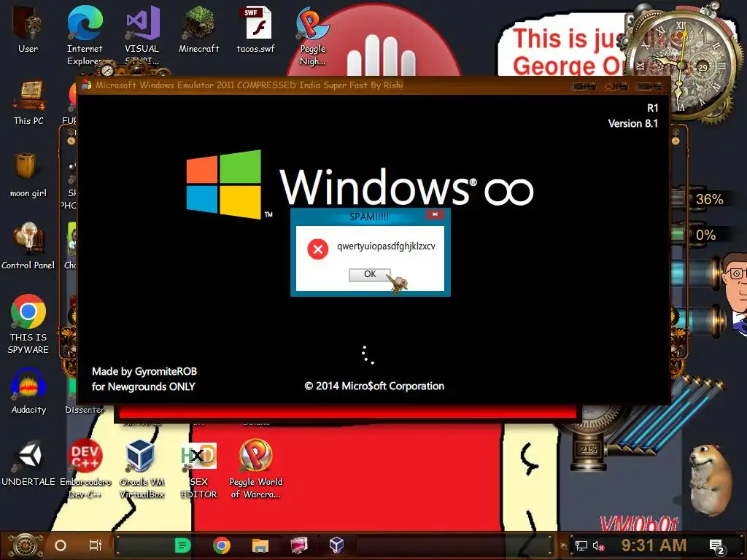This screenshot has height=560, width=747.
Task: Click the emulator window title bar text
Action: [249, 85]
